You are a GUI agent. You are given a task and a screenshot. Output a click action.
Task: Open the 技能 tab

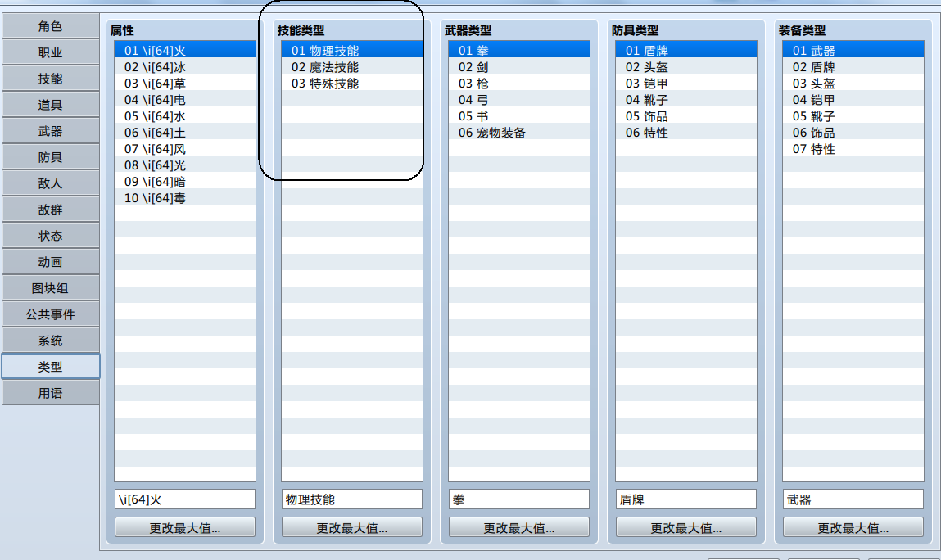(x=51, y=79)
